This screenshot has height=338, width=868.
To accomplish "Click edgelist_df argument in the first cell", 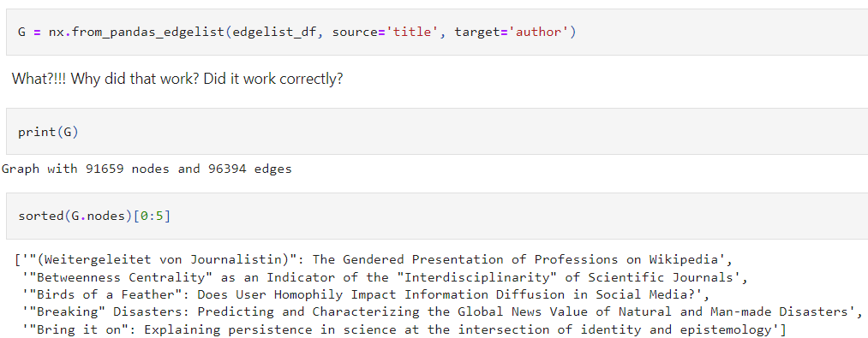I will point(274,32).
